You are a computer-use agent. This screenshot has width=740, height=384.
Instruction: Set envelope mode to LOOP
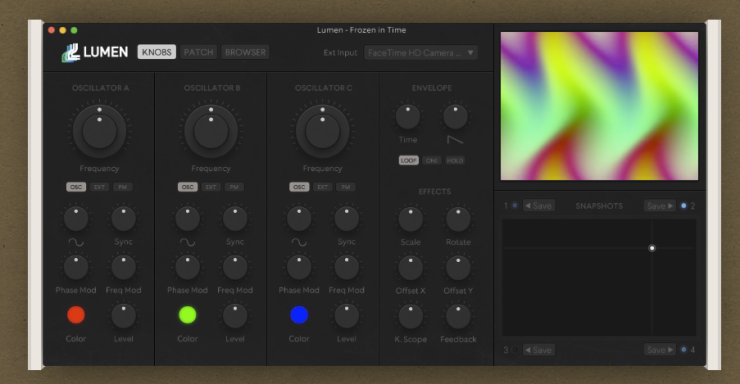pyautogui.click(x=409, y=160)
